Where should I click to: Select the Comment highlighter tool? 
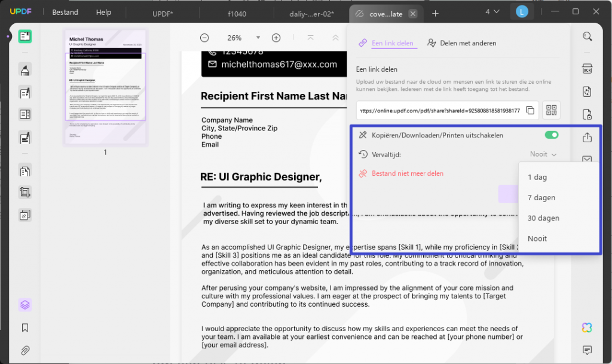pyautogui.click(x=25, y=70)
